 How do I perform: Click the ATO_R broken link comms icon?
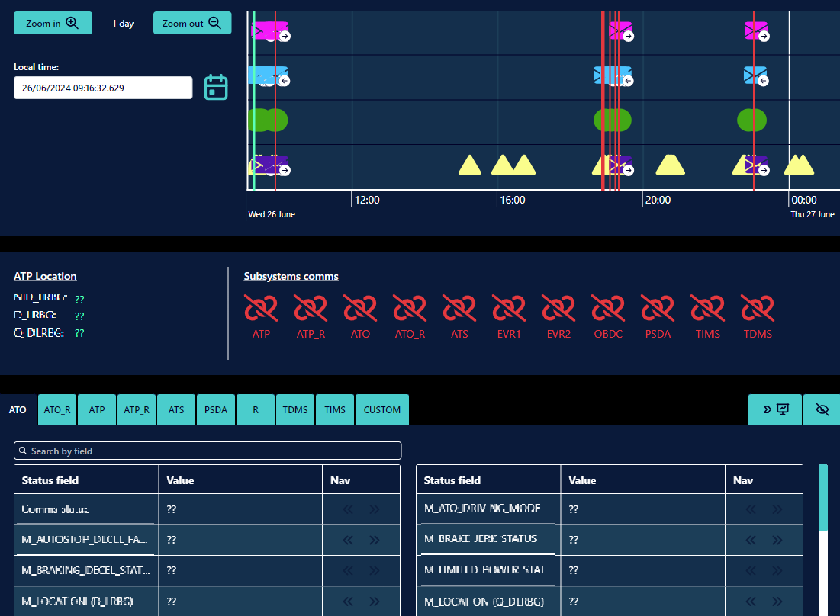click(410, 309)
